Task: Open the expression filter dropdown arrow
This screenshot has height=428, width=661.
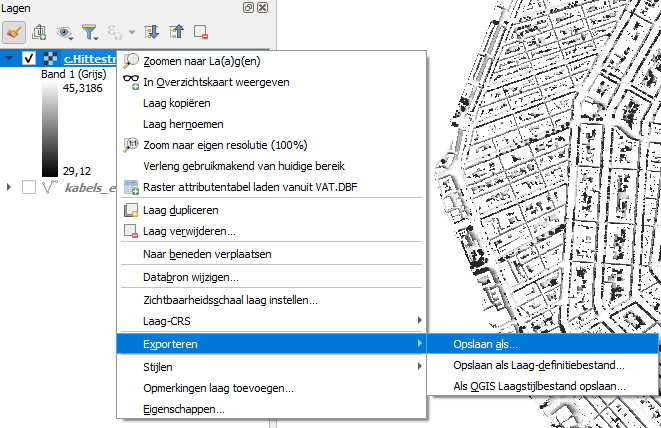Action: coord(132,32)
